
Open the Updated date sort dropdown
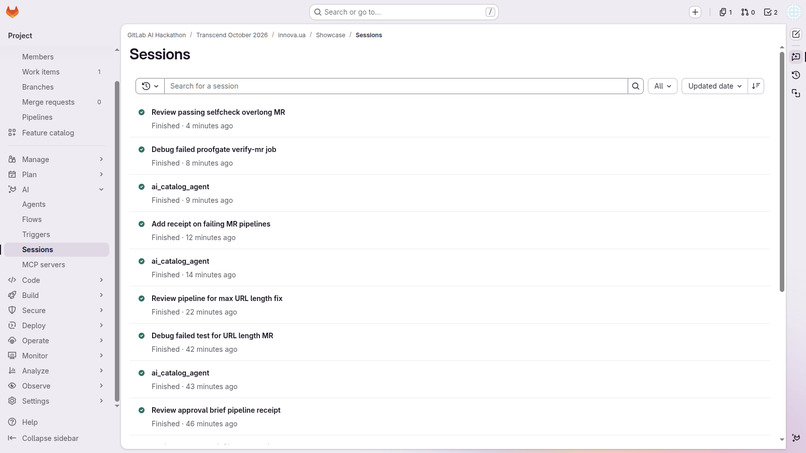(x=715, y=86)
